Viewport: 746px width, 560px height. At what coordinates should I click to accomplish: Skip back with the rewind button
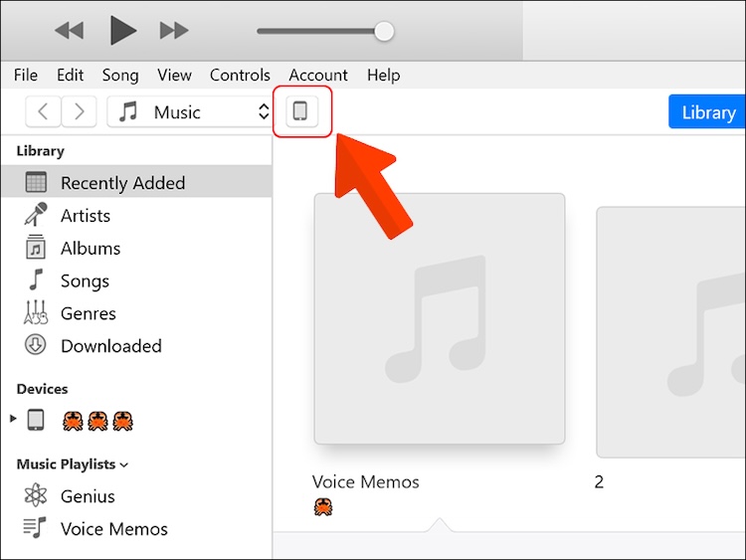(70, 31)
